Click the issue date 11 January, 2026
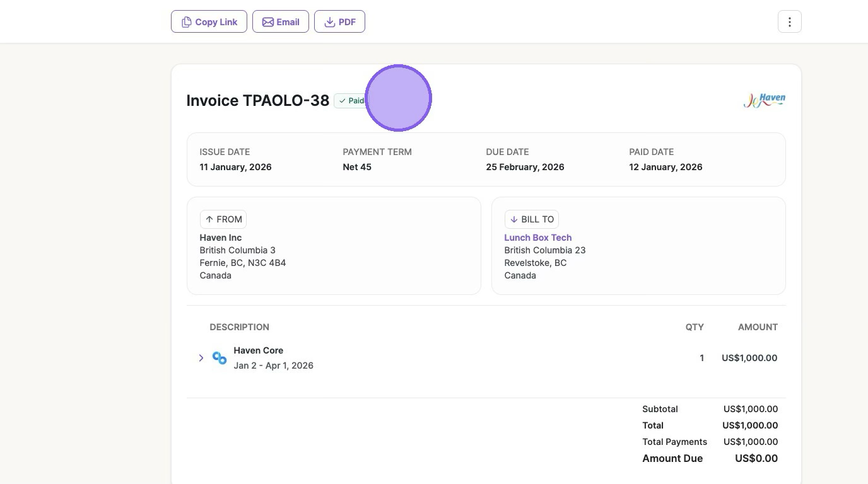 pyautogui.click(x=235, y=167)
